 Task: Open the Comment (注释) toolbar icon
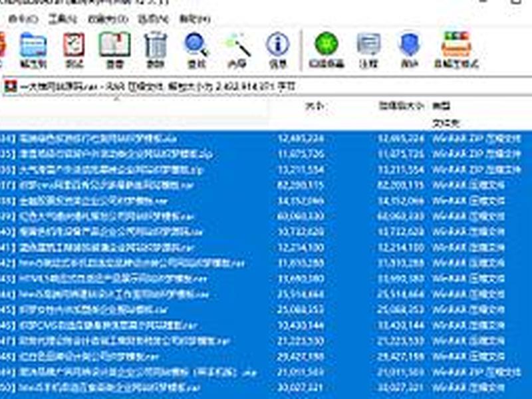(x=368, y=50)
